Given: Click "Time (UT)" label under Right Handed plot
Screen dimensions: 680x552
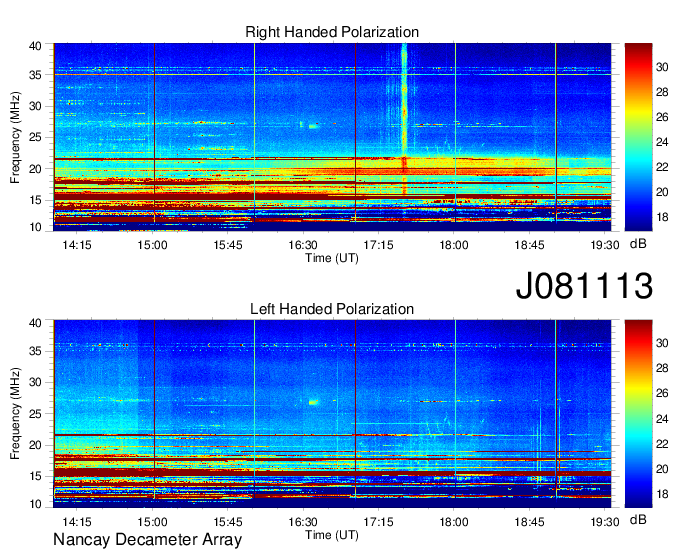Looking at the screenshot, I should (332, 258).
